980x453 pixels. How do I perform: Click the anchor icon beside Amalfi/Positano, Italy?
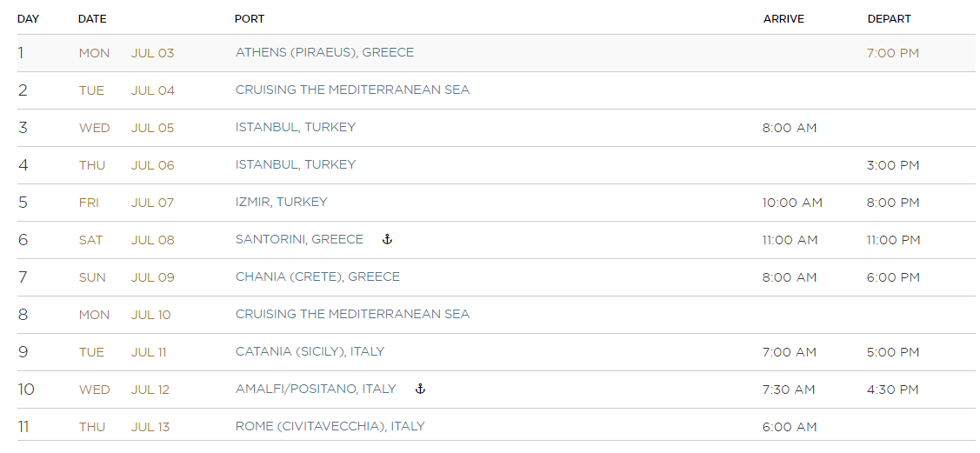coord(420,389)
